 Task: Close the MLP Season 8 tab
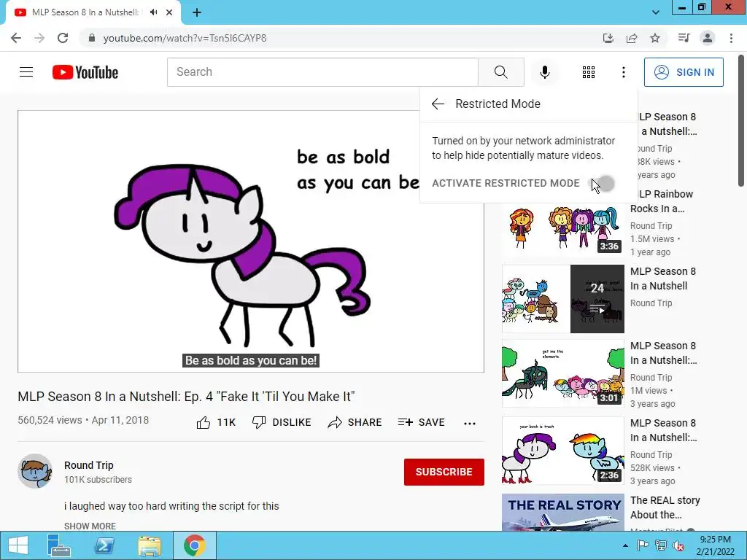click(x=169, y=12)
